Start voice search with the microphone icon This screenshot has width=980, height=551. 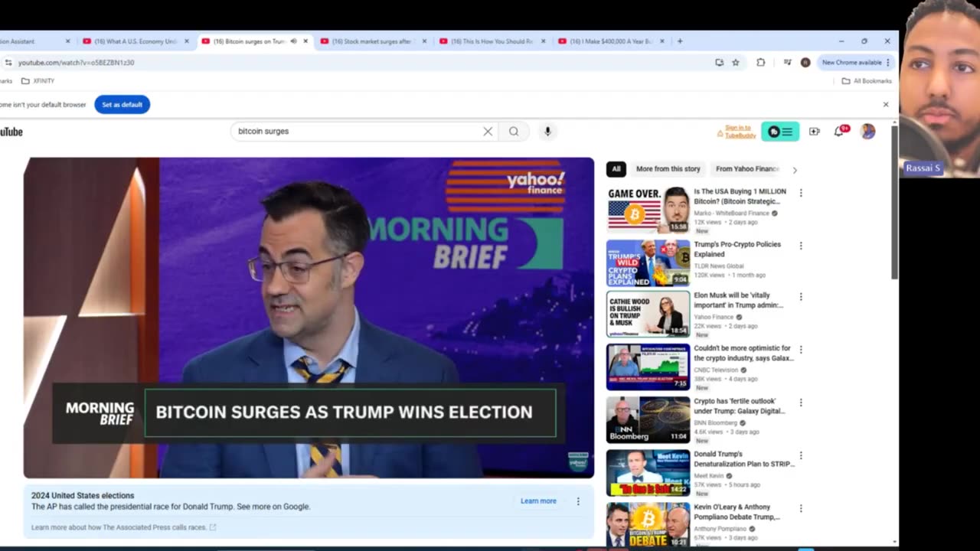pyautogui.click(x=547, y=132)
